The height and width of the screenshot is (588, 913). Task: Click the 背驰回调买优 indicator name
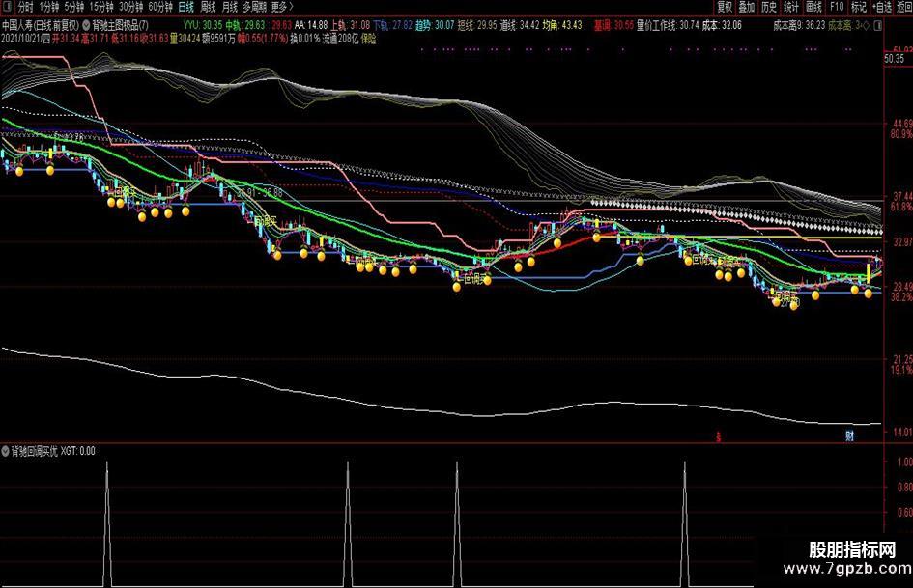pyautogui.click(x=35, y=451)
